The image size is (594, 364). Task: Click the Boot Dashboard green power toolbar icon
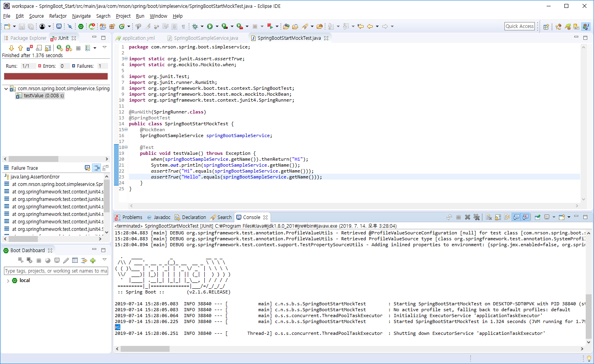pyautogui.click(x=81, y=26)
